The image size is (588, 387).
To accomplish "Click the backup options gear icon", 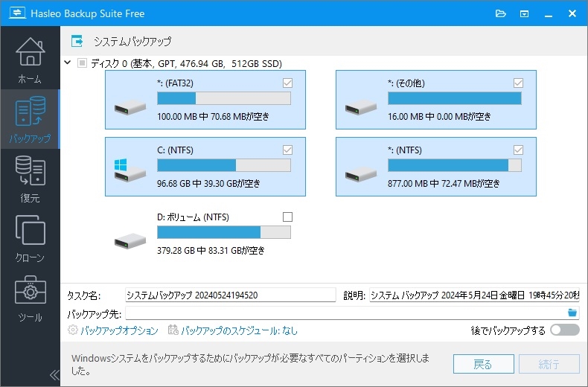I will [73, 330].
